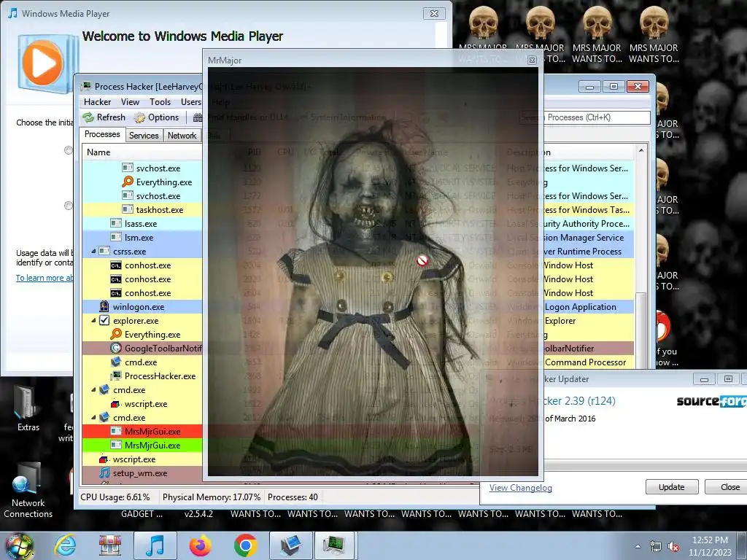
Task: Click the network tray icon
Action: click(656, 547)
